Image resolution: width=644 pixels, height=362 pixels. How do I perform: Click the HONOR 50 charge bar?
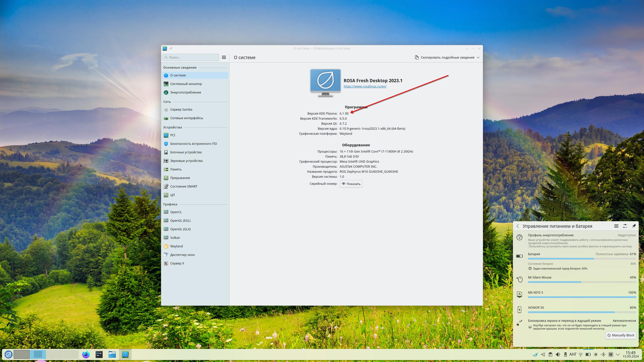click(x=582, y=312)
